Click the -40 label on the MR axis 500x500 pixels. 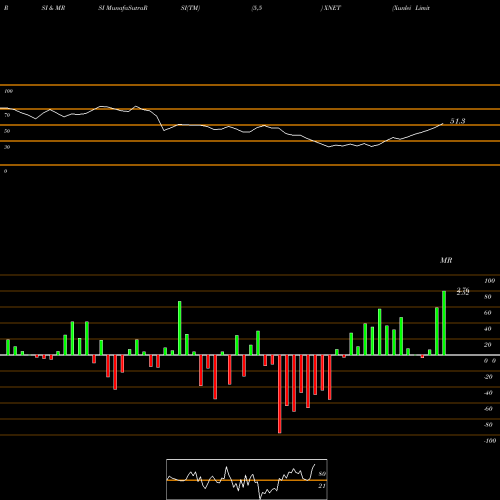pos(488,393)
